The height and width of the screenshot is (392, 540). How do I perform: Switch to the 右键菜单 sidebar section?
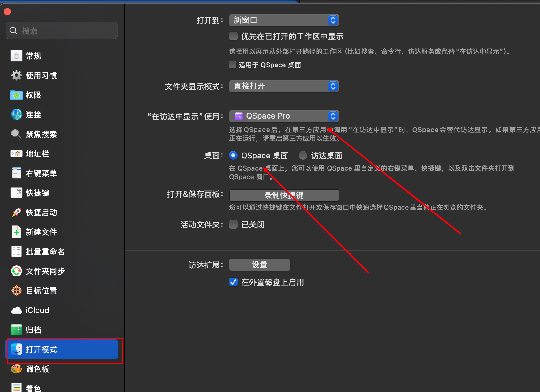pyautogui.click(x=41, y=173)
